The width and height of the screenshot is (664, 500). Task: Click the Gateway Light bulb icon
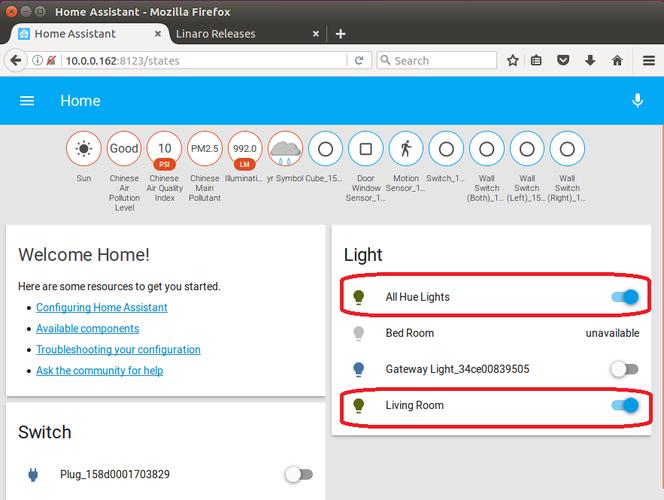[x=359, y=369]
